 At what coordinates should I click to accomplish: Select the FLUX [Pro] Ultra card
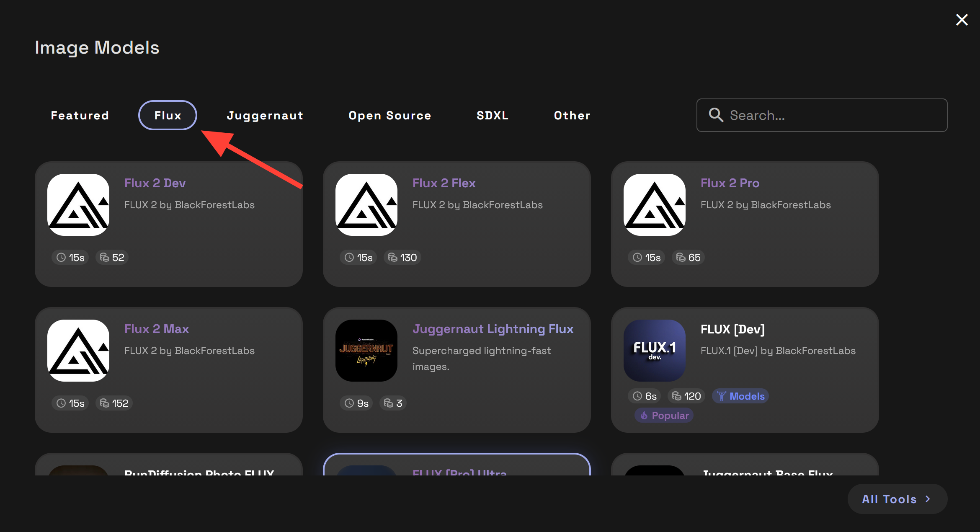click(456, 465)
